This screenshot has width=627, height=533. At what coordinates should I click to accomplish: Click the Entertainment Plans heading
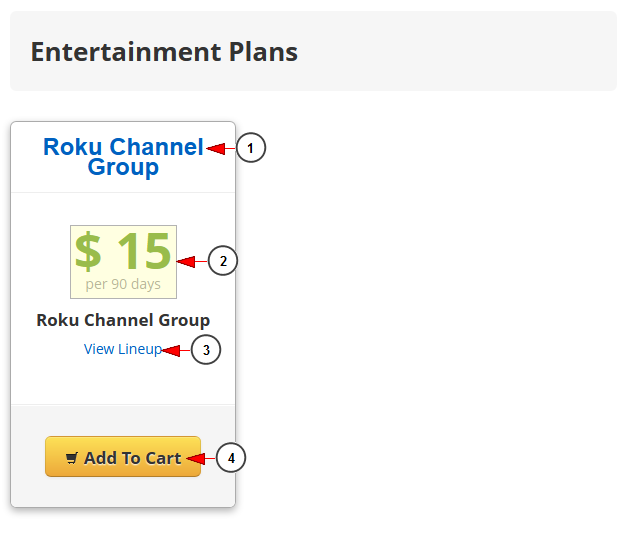(x=164, y=52)
